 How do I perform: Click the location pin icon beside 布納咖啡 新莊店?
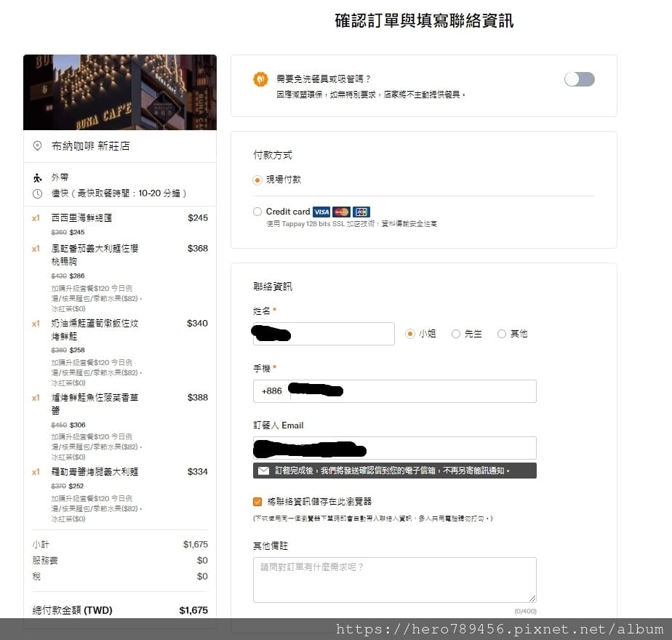coord(37,146)
